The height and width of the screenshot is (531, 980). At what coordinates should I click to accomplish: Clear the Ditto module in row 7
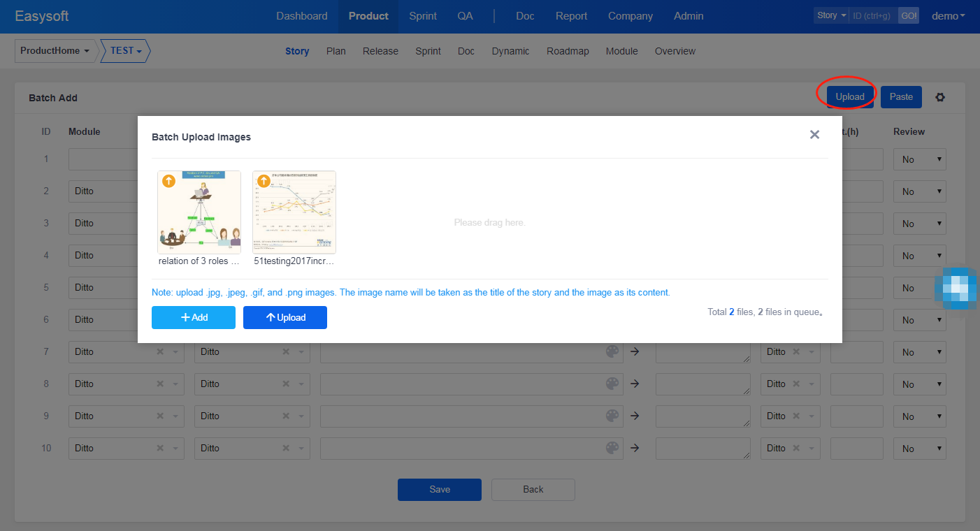tap(160, 351)
